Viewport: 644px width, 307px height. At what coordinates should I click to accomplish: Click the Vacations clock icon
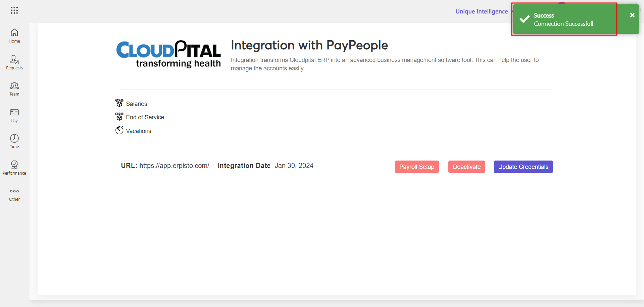pos(119,130)
